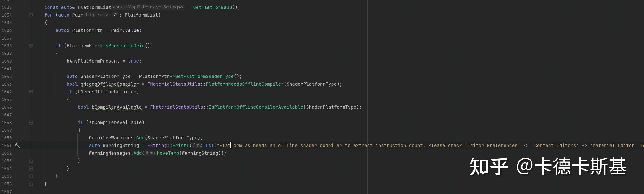Click FMaterialStatsUtils on line 1043
Image resolution: width=644 pixels, height=194 pixels.
tap(174, 84)
